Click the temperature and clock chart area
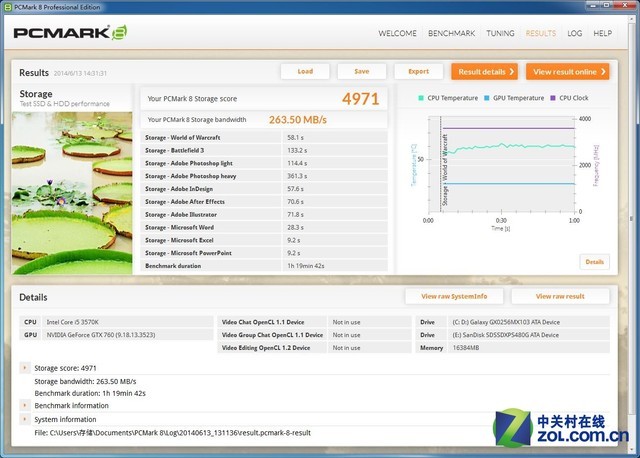 coord(501,165)
